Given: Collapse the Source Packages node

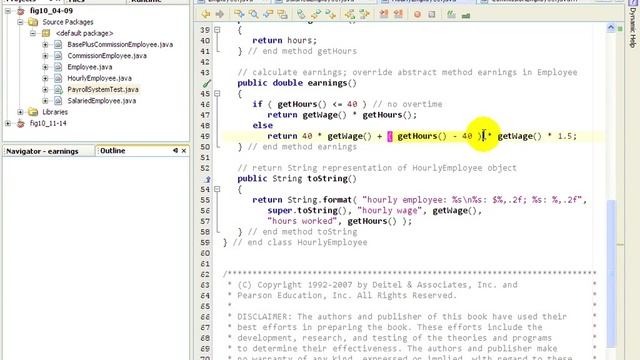Looking at the screenshot, I should (20, 22).
